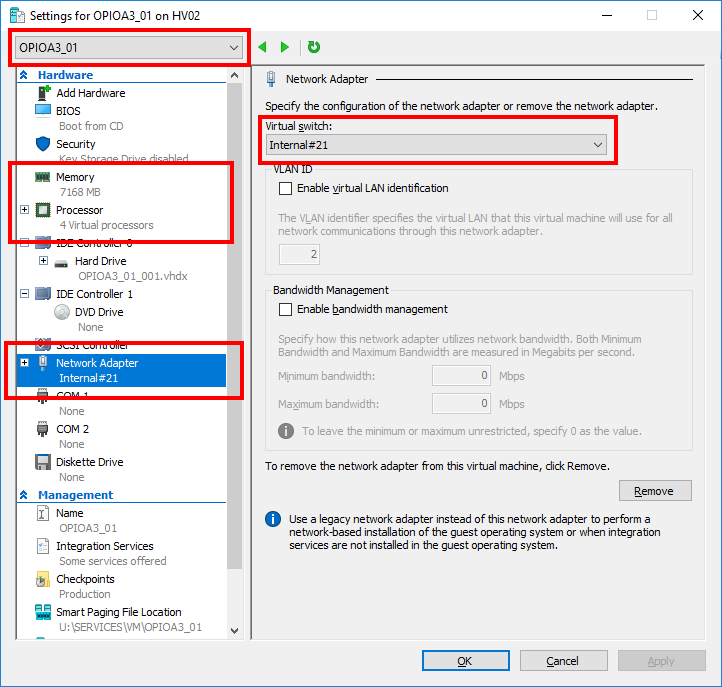This screenshot has width=722, height=687.
Task: Select the Checkpoints icon
Action: tap(43, 579)
